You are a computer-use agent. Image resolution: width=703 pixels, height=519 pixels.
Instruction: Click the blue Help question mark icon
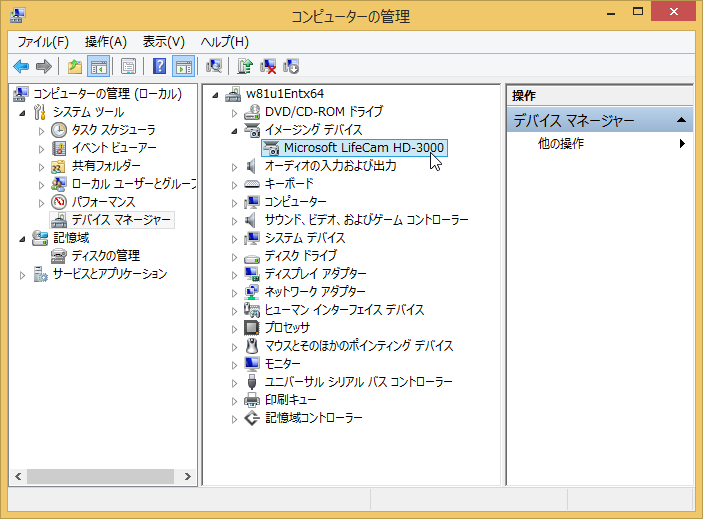coord(159,67)
